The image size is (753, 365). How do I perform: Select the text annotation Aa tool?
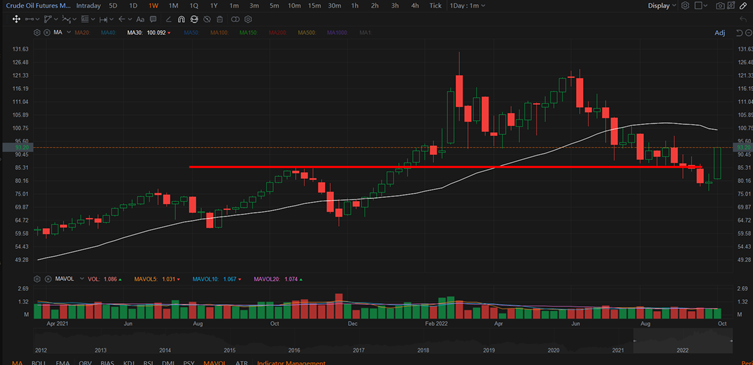click(x=140, y=20)
